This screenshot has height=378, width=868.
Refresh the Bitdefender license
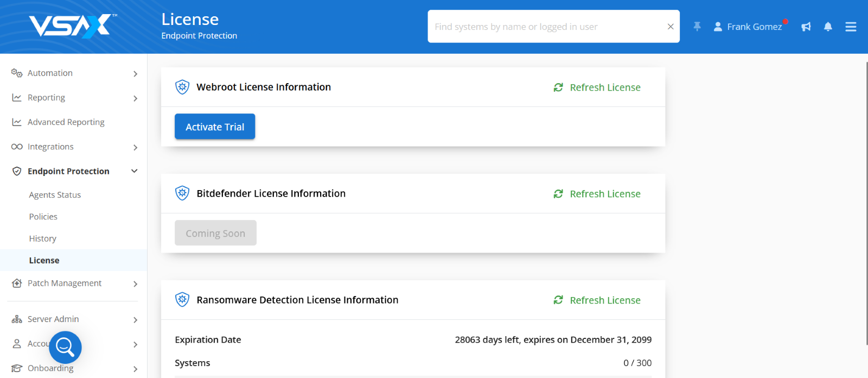click(597, 194)
